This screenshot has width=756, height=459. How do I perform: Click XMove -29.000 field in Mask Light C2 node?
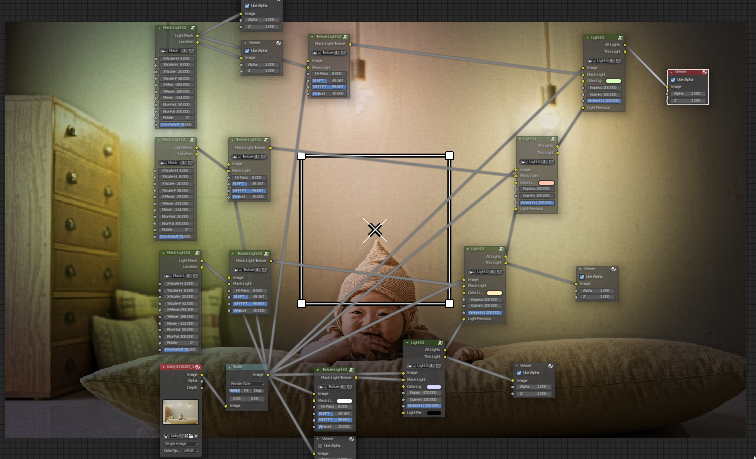click(176, 197)
